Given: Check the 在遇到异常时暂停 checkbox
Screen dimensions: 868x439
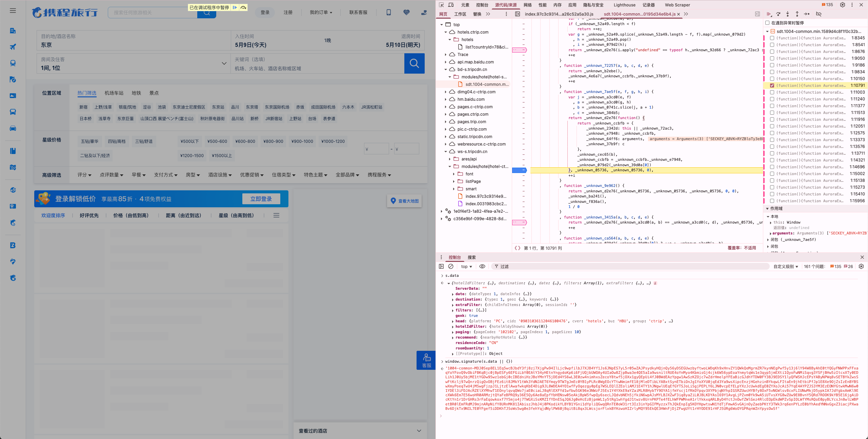Looking at the screenshot, I should pyautogui.click(x=767, y=23).
